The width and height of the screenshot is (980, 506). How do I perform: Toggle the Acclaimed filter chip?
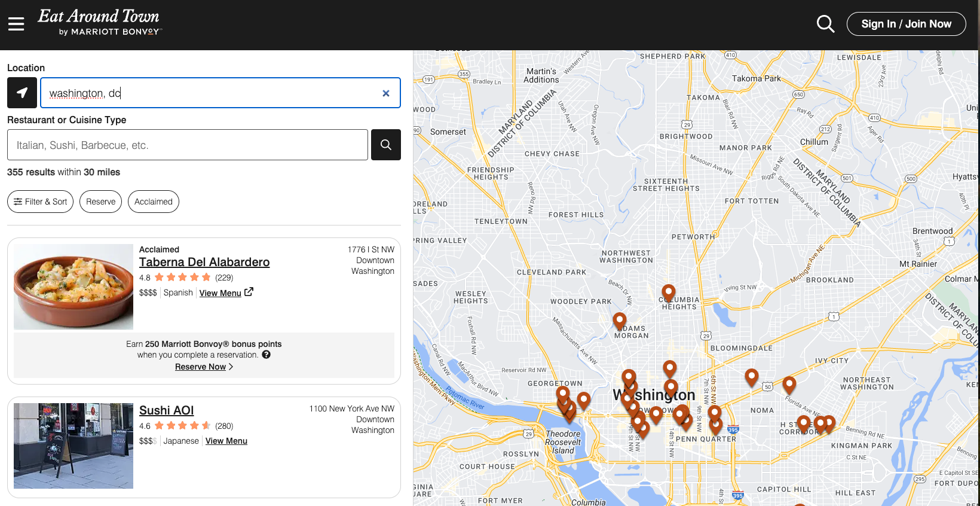153,202
